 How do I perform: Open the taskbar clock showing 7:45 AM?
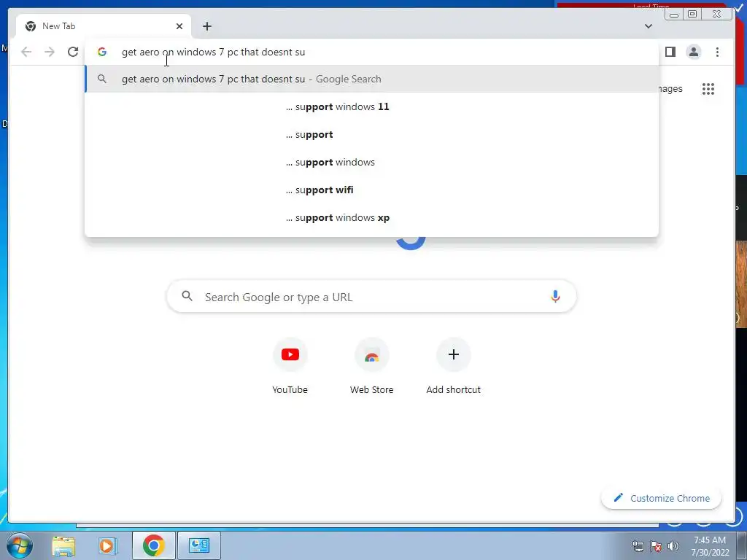pos(710,546)
